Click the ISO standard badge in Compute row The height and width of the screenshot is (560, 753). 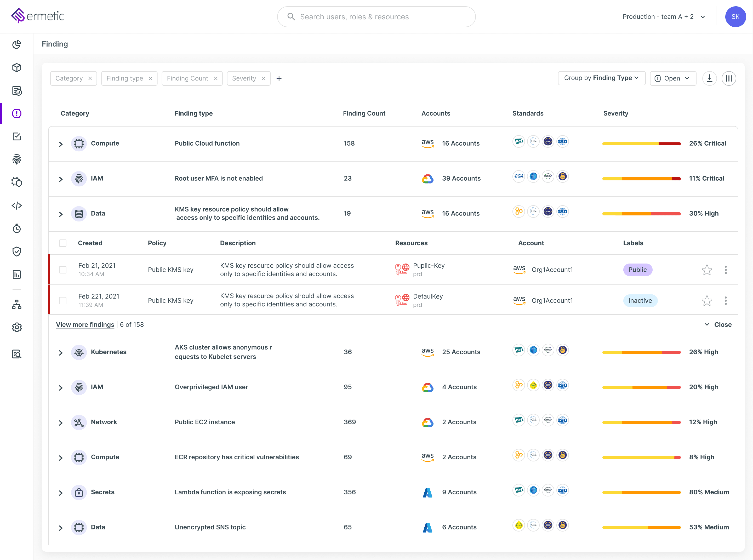click(562, 141)
